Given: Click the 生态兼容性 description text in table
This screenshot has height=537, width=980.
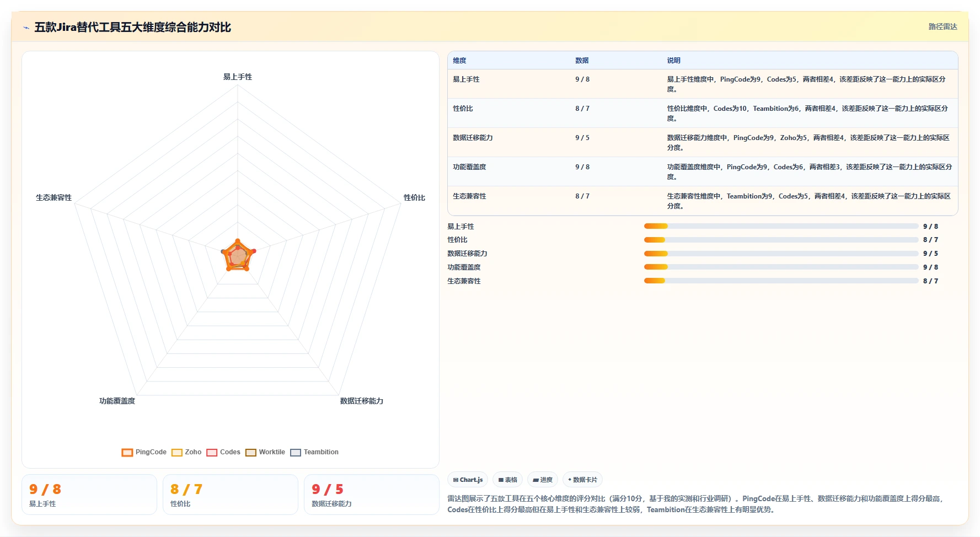Looking at the screenshot, I should 809,201.
